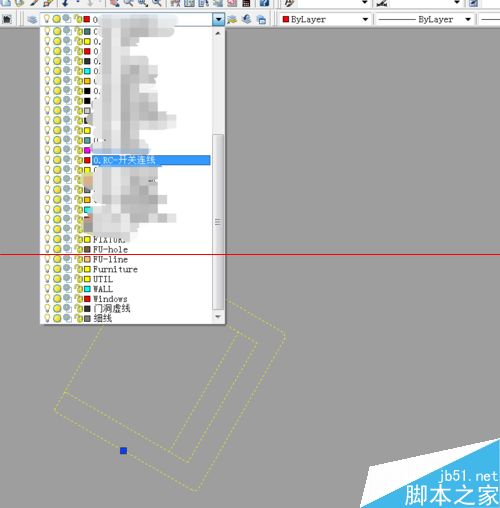This screenshot has height=508, width=500.
Task: Freeze the Furniture layer using sun icon
Action: [57, 269]
